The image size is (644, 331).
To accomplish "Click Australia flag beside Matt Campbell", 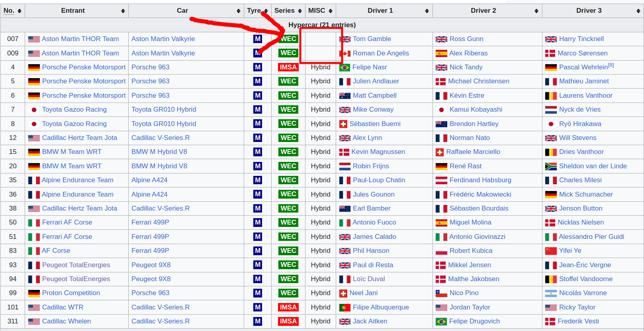I will tap(345, 96).
